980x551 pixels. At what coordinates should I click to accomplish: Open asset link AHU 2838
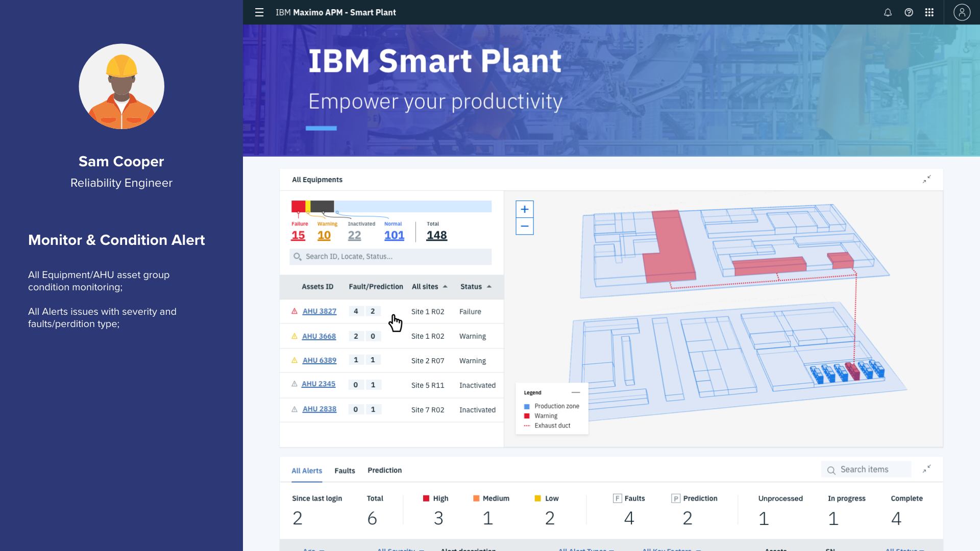(x=320, y=409)
